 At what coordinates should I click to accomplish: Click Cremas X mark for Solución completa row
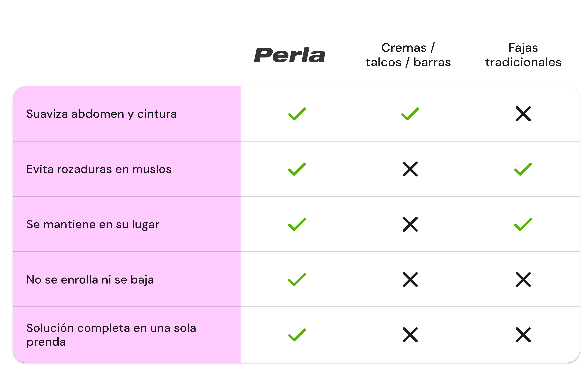[x=410, y=335]
